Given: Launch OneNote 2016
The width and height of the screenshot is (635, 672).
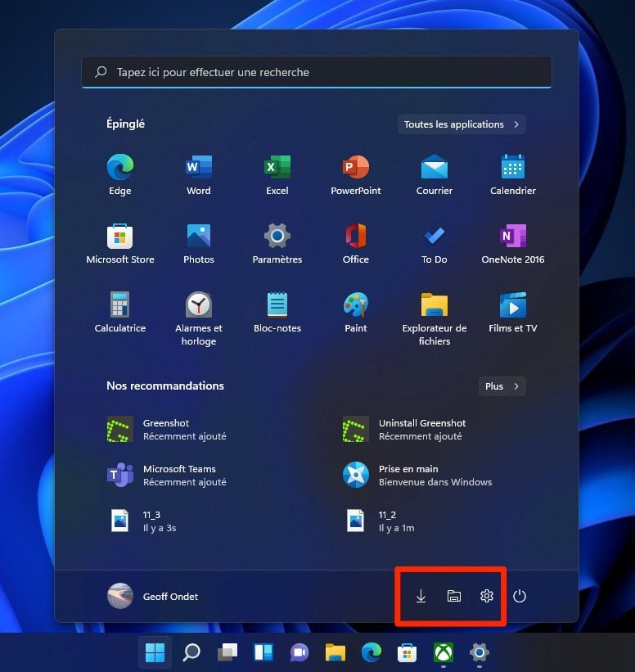Looking at the screenshot, I should [x=513, y=243].
